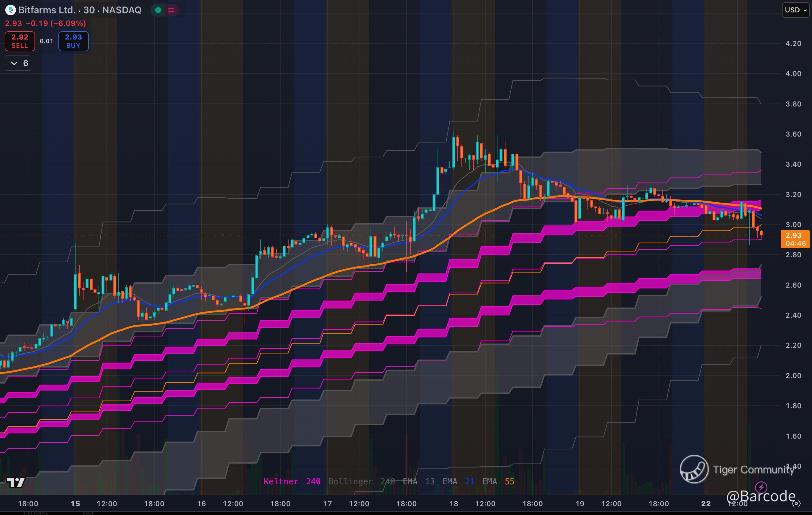812x515 pixels.
Task: Click the Bollinger 240 indicator label
Action: [361, 481]
